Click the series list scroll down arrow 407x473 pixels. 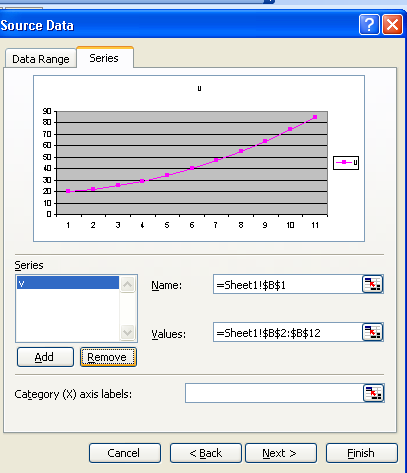coord(127,332)
